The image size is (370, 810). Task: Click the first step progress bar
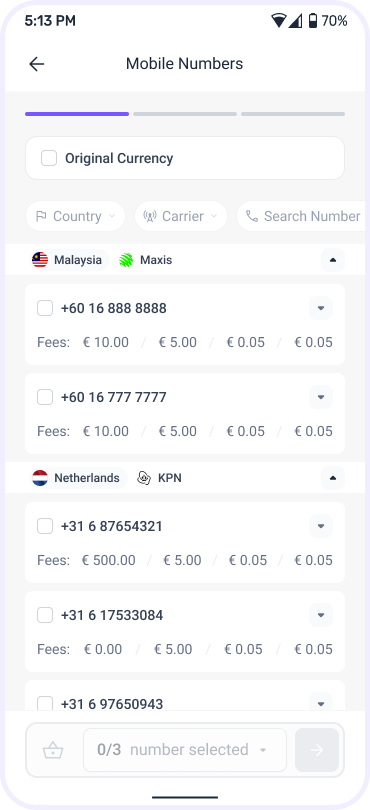tap(77, 114)
